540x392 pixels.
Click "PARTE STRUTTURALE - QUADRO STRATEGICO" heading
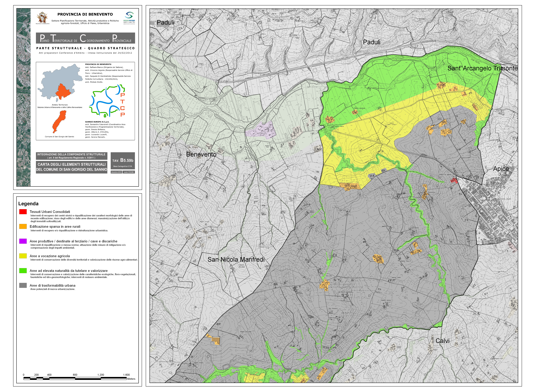pos(86,48)
